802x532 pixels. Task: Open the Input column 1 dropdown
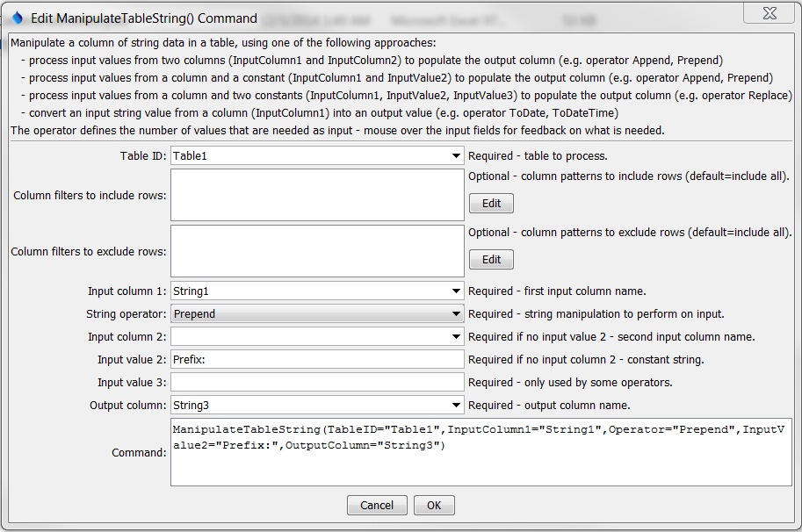coord(456,291)
